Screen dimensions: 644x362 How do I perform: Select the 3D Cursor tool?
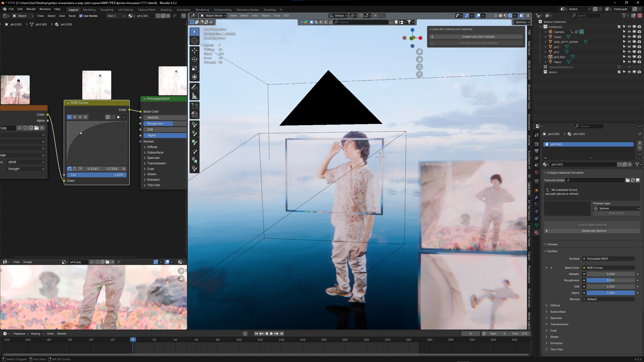pyautogui.click(x=194, y=40)
